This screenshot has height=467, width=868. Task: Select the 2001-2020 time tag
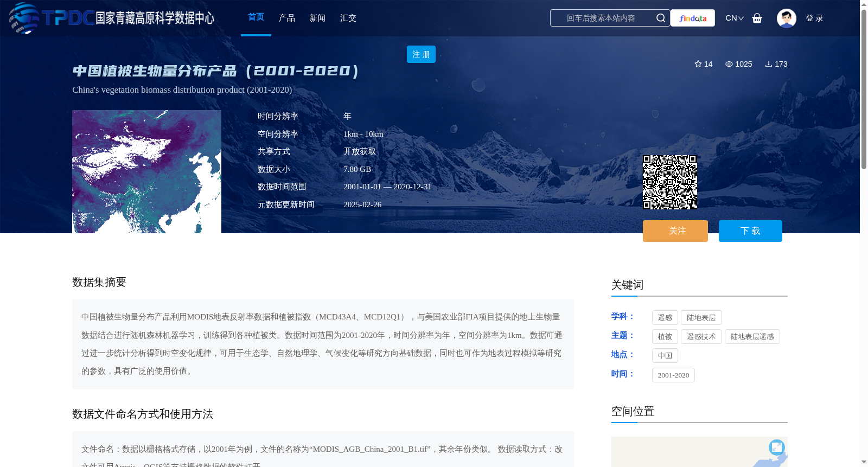tap(673, 375)
